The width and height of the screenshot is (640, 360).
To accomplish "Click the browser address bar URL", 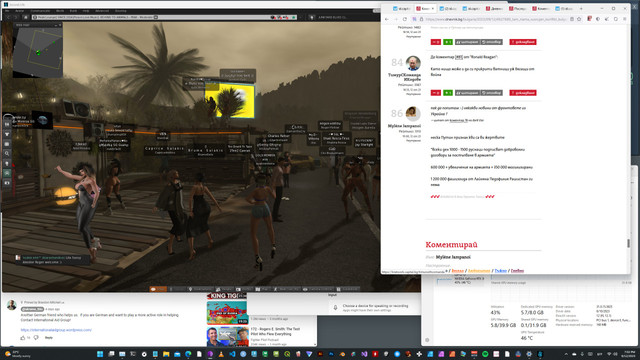I will (495, 19).
